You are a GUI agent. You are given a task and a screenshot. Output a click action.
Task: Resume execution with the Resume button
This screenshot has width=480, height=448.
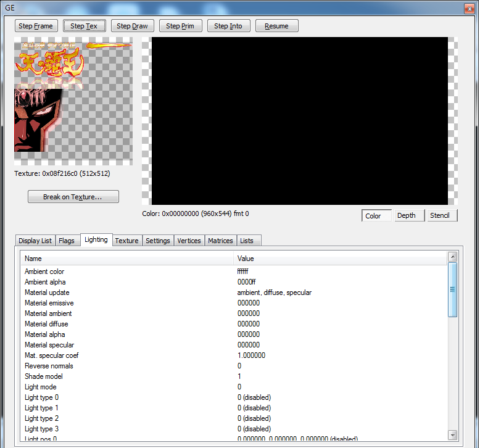pyautogui.click(x=276, y=26)
